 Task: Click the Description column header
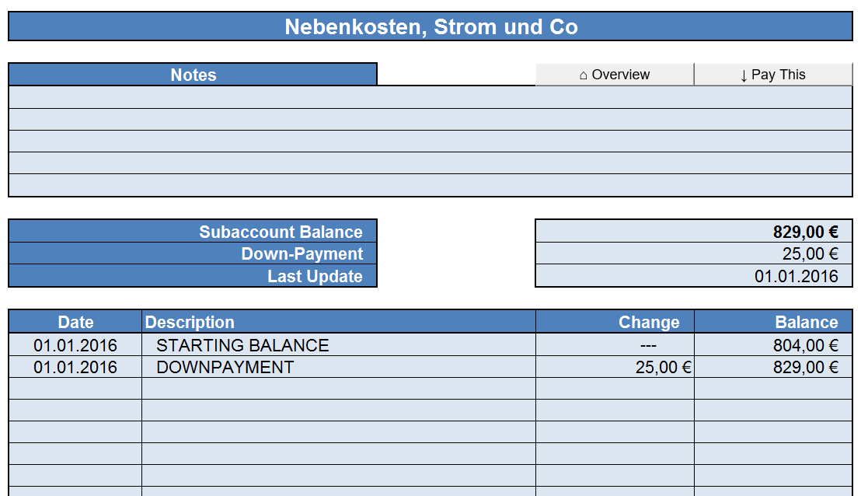pos(339,322)
